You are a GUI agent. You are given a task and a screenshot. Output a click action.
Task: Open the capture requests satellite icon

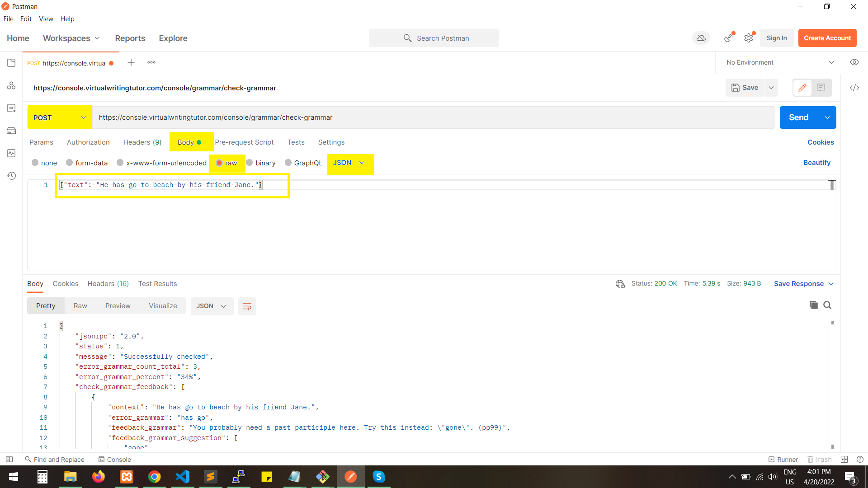point(728,38)
